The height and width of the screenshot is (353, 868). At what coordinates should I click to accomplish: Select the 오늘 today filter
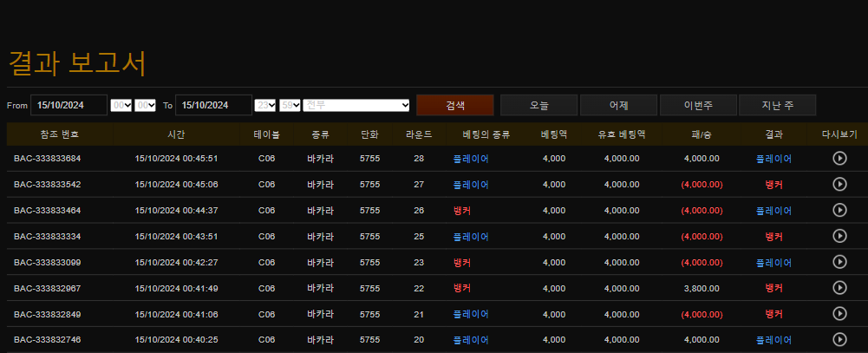[x=538, y=105]
